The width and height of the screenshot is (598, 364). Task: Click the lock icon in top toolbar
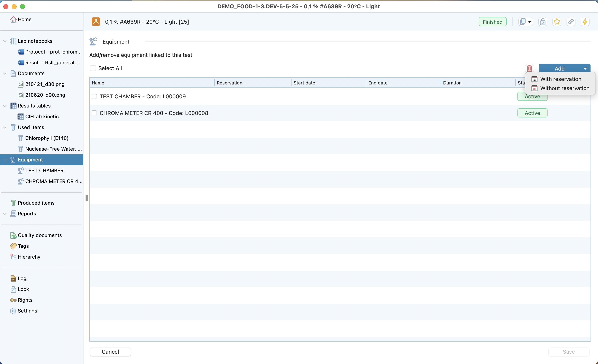[x=543, y=22]
